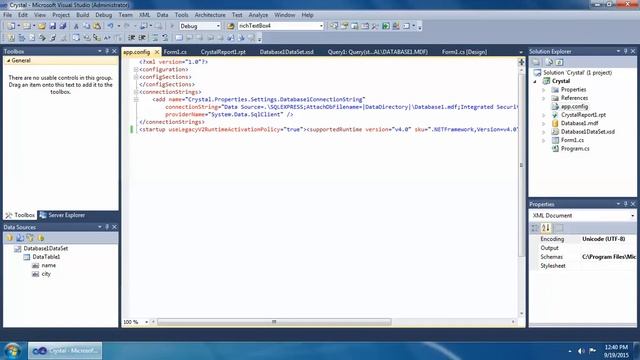The width and height of the screenshot is (640, 360).
Task: Click the Open File folder icon
Action: pyautogui.click(x=41, y=26)
